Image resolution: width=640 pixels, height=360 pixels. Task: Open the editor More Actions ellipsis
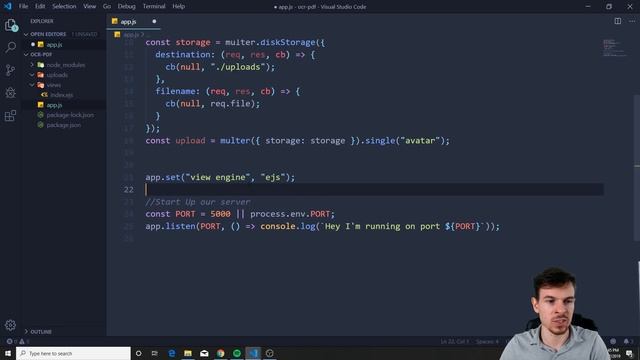[x=632, y=21]
